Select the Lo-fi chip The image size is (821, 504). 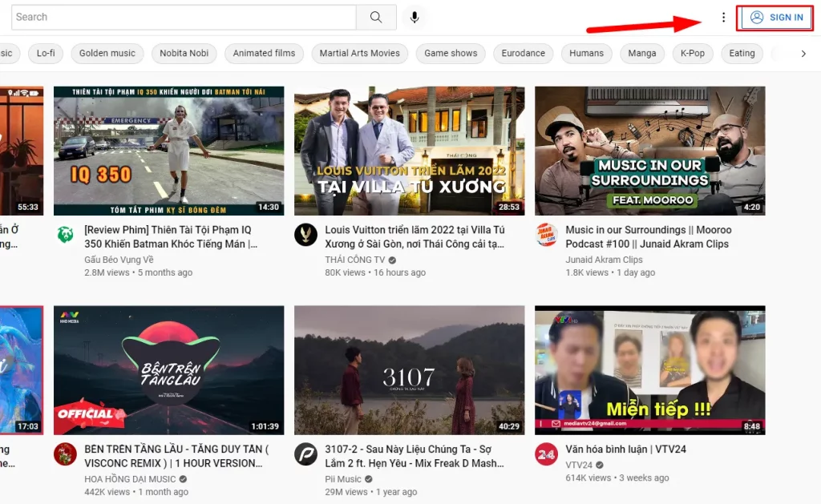(46, 53)
